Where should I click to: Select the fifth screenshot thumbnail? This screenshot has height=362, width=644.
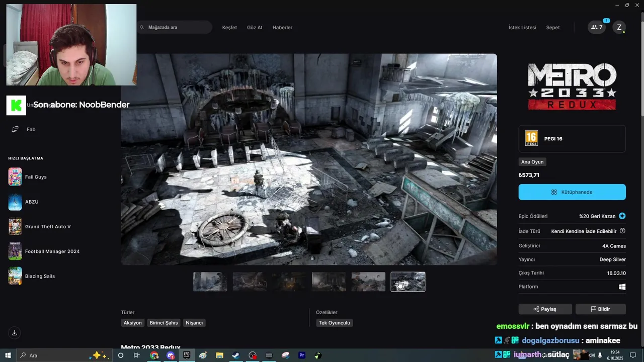click(368, 282)
